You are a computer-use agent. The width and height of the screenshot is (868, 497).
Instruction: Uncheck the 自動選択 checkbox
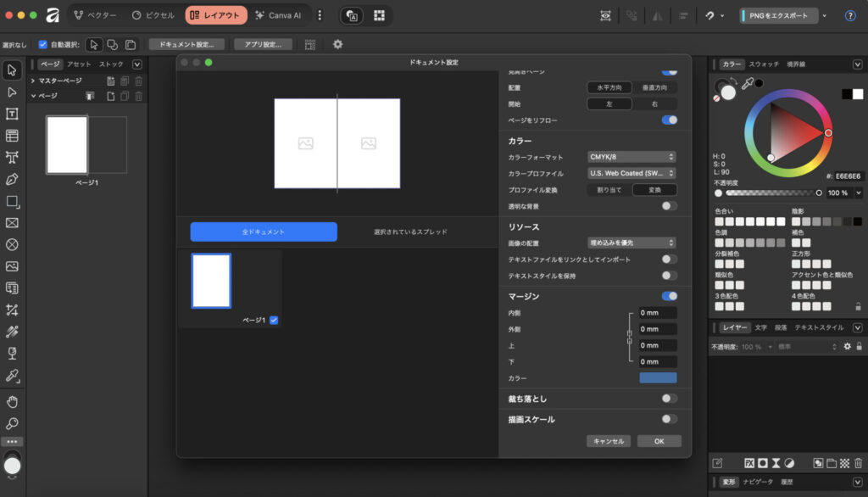click(43, 44)
